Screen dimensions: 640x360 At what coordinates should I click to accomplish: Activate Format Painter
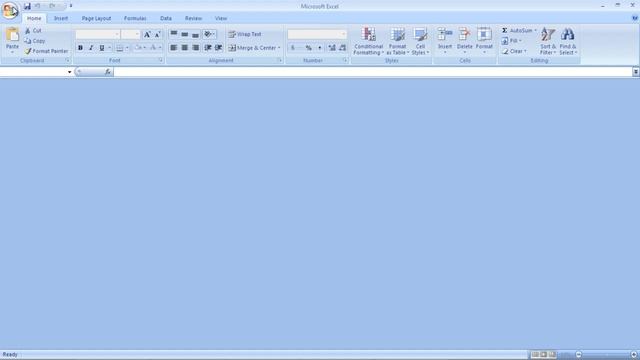46,51
